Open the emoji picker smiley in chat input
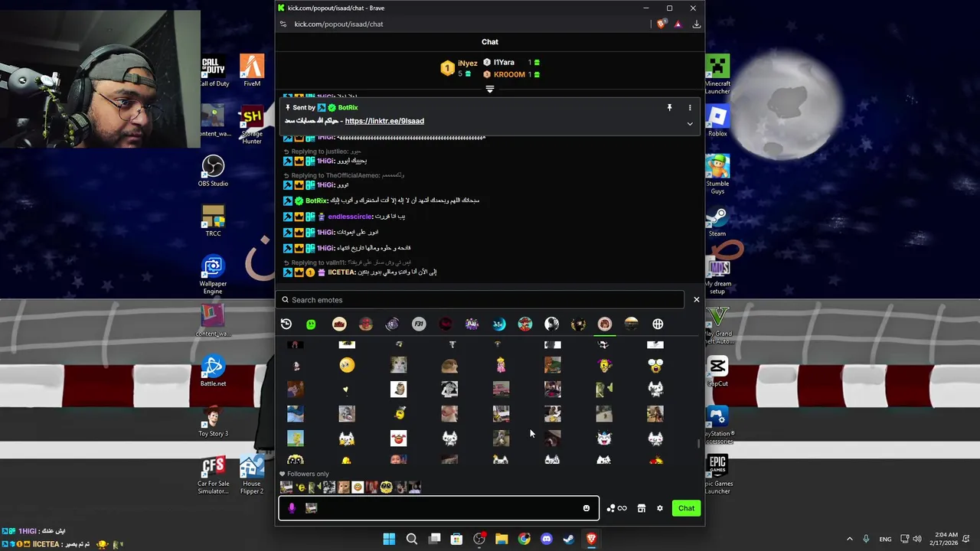The height and width of the screenshot is (551, 980). [586, 508]
